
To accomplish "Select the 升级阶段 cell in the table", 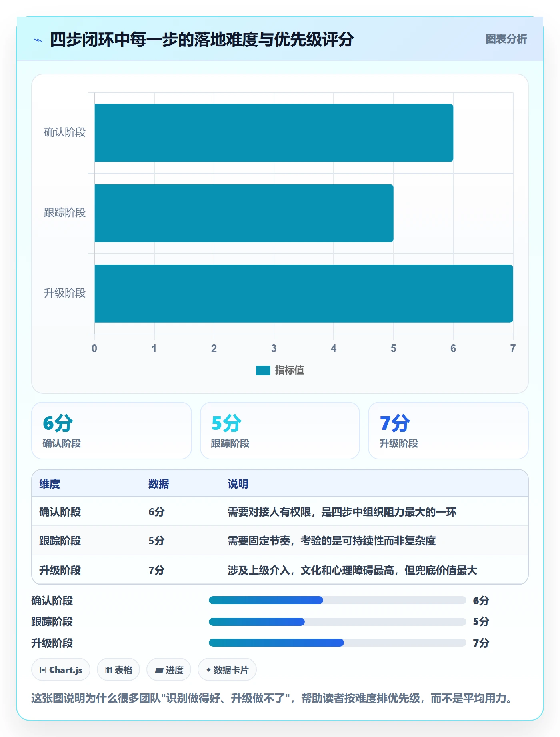I will (60, 570).
